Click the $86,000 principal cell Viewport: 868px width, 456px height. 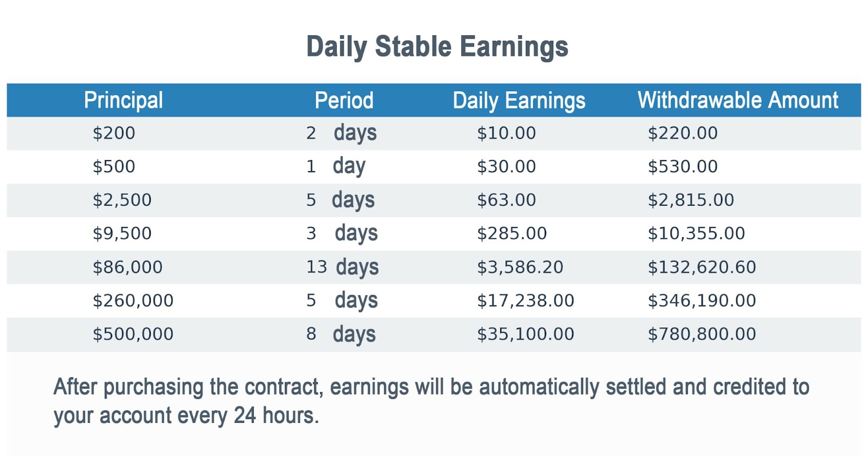(127, 267)
